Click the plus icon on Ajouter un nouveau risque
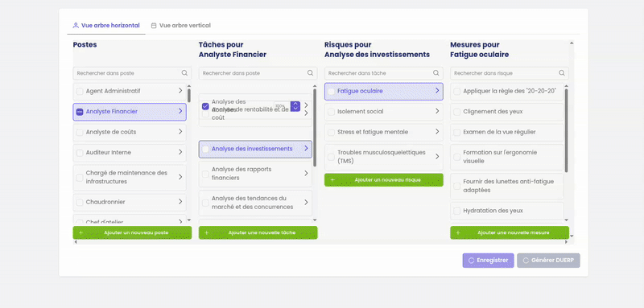The height and width of the screenshot is (308, 644). click(x=332, y=180)
